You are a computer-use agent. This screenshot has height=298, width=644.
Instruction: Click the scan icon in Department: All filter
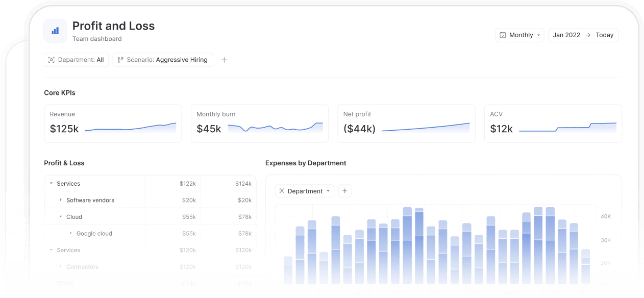point(51,60)
